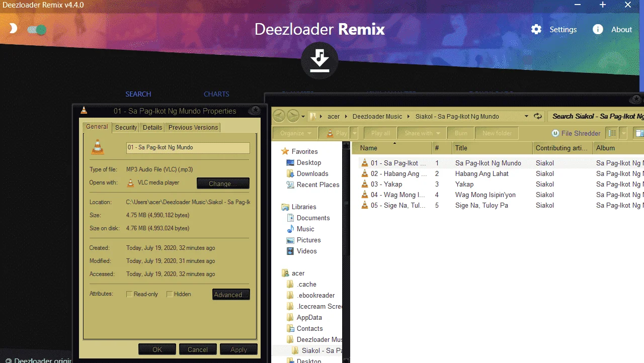This screenshot has height=363, width=644.
Task: Select acer user folder in tree
Action: 298,273
